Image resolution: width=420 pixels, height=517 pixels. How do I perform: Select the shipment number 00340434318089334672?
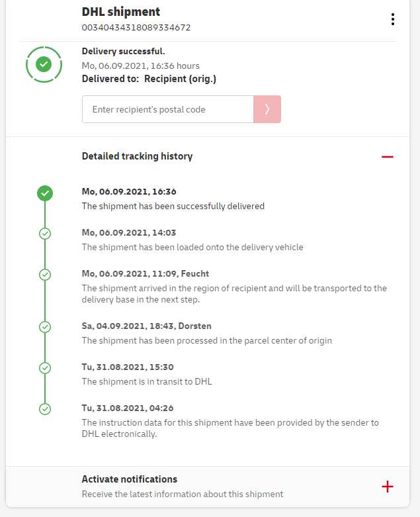point(136,28)
